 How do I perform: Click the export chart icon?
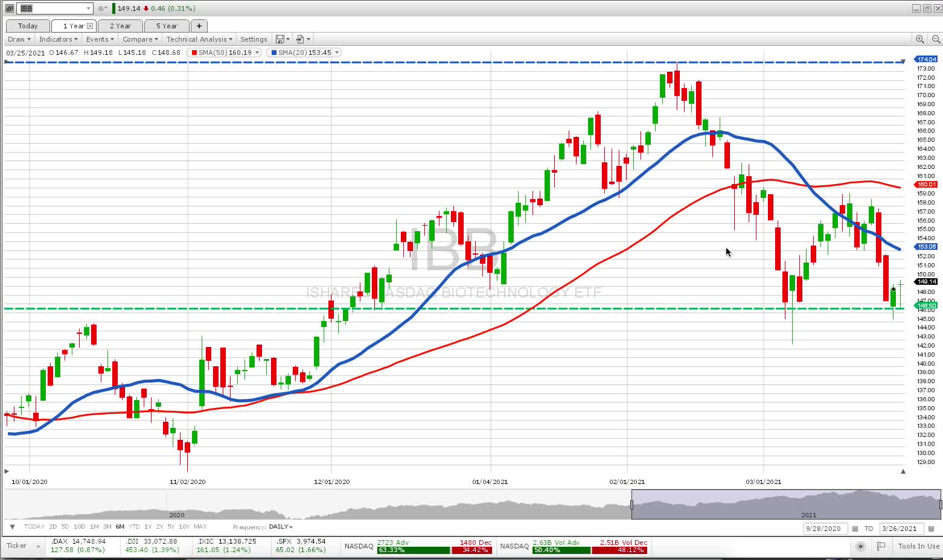pos(300,39)
